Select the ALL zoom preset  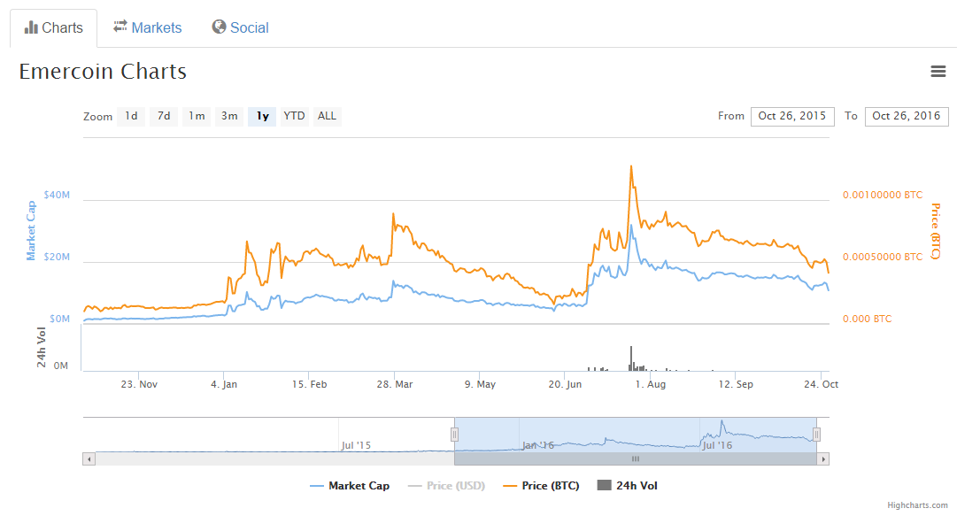(x=326, y=116)
